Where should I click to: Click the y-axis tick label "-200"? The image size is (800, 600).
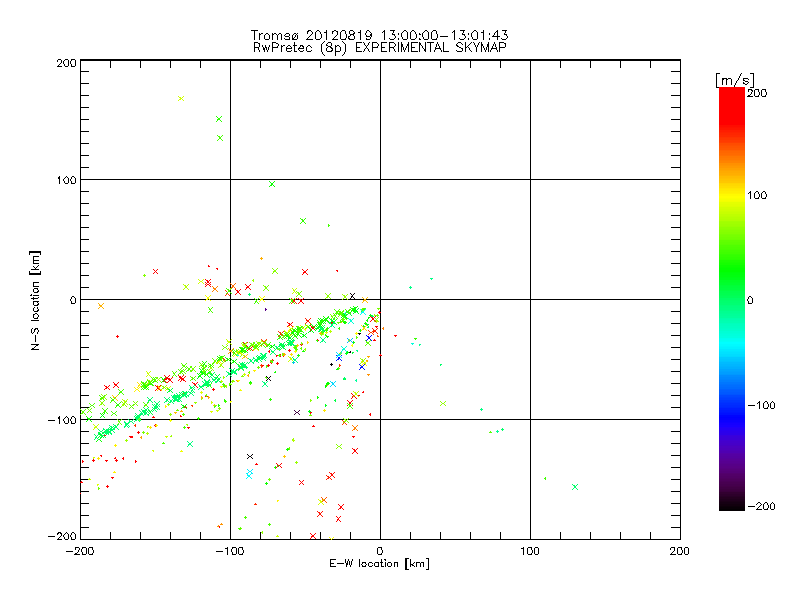tap(62, 536)
